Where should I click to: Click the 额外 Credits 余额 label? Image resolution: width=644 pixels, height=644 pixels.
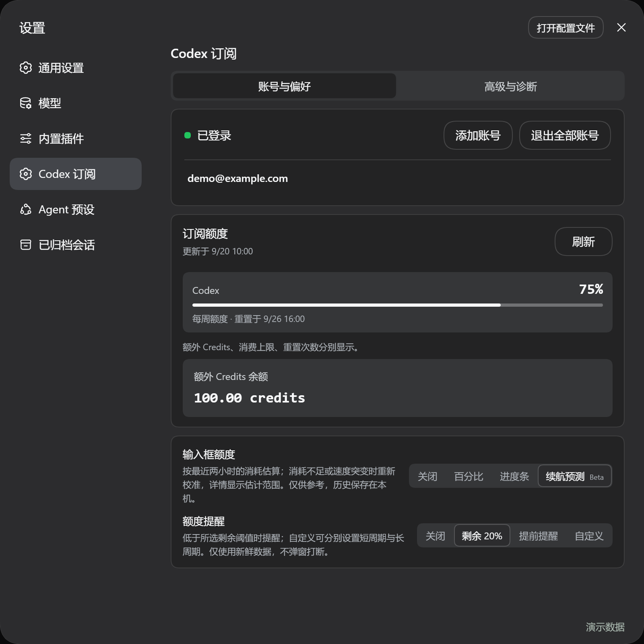tap(231, 376)
